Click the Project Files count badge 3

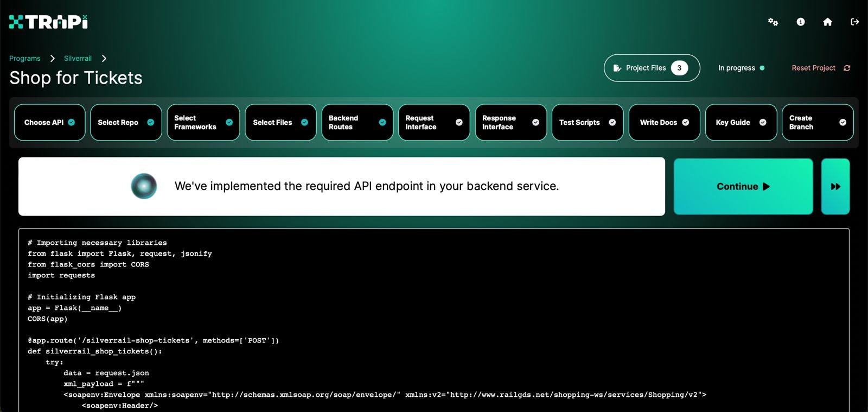[x=679, y=68]
